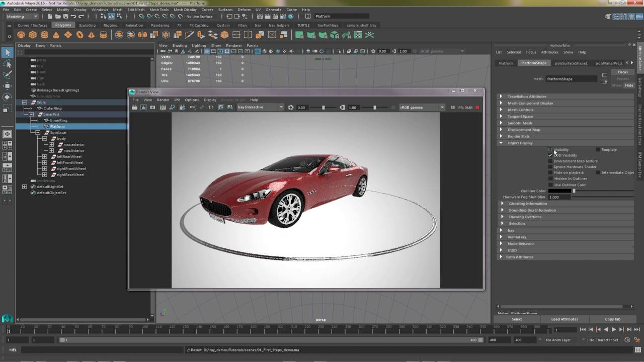Viewport: 644px width, 362px height.
Task: Uncheck LOD Visibility
Action: [549, 155]
